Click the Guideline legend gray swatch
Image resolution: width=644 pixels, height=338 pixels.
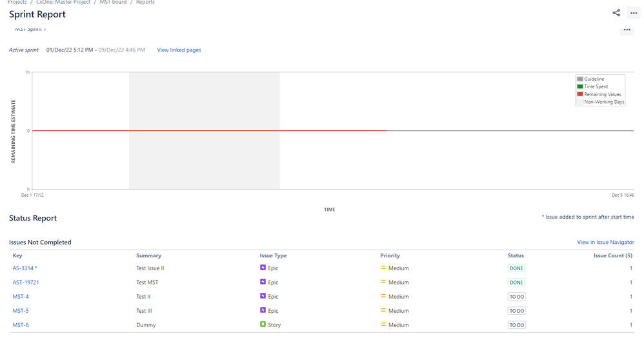pyautogui.click(x=580, y=79)
